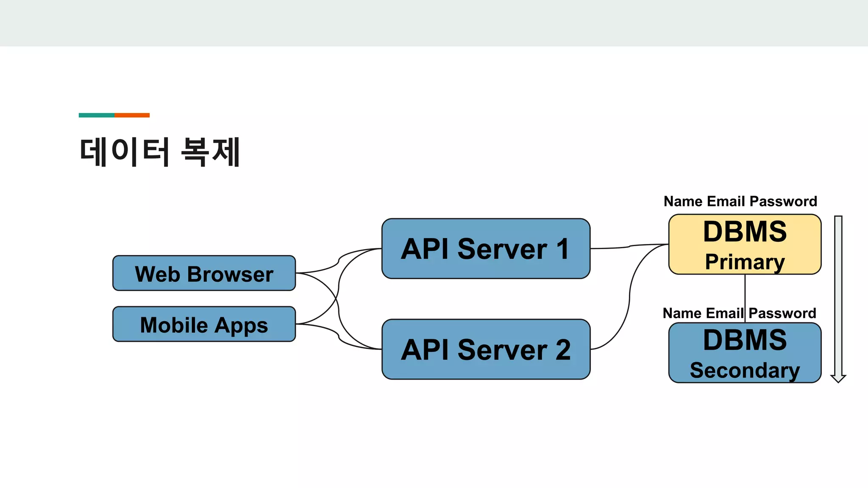Select the Web Browser box
Screen dimensions: 868x488
click(x=204, y=273)
